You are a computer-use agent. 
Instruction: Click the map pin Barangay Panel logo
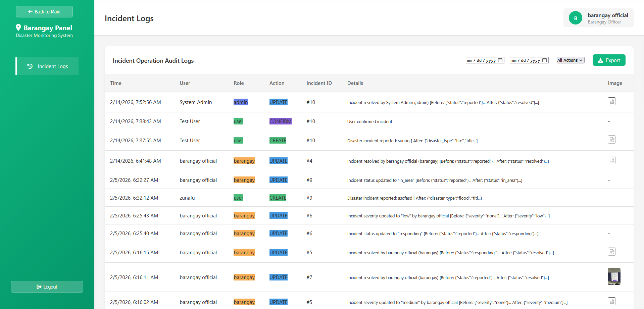coord(18,28)
